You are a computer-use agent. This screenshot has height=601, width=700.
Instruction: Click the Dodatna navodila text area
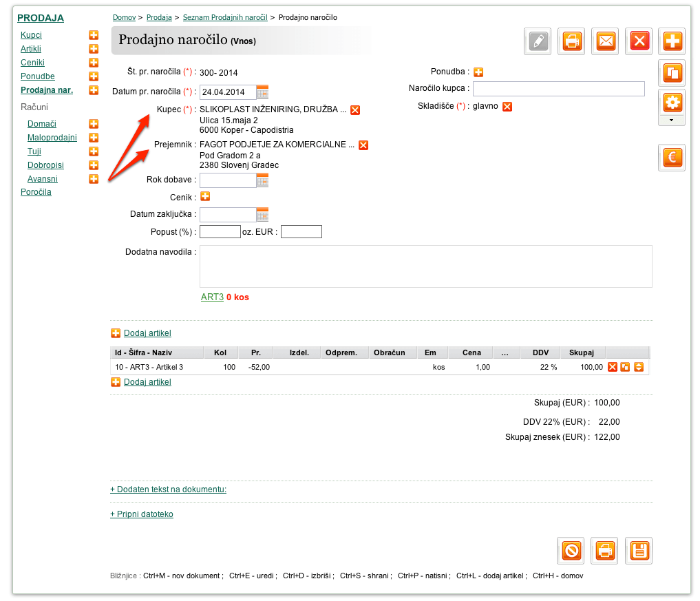click(x=426, y=266)
